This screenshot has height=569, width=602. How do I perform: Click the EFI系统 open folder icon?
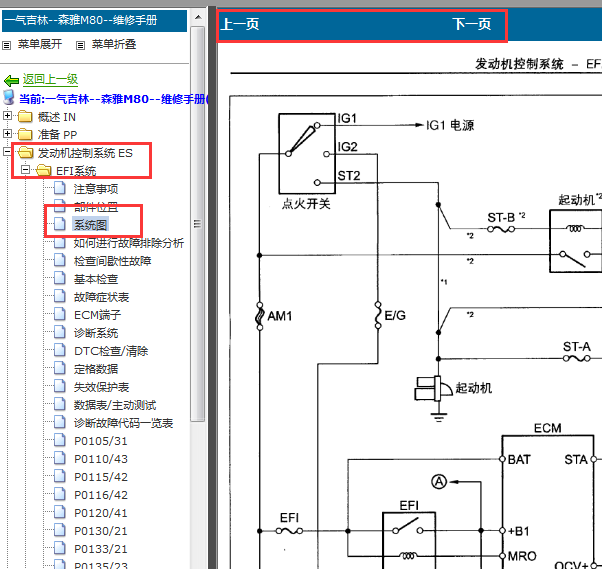[44, 170]
